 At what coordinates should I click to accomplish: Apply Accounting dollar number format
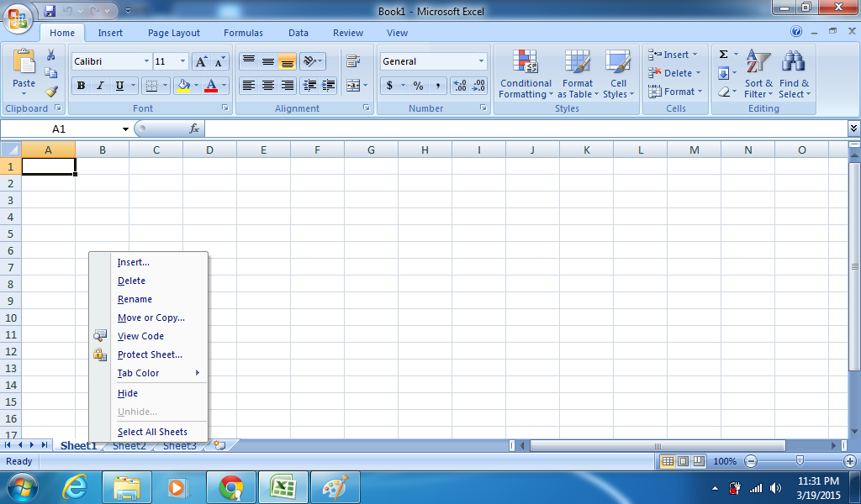coord(389,86)
